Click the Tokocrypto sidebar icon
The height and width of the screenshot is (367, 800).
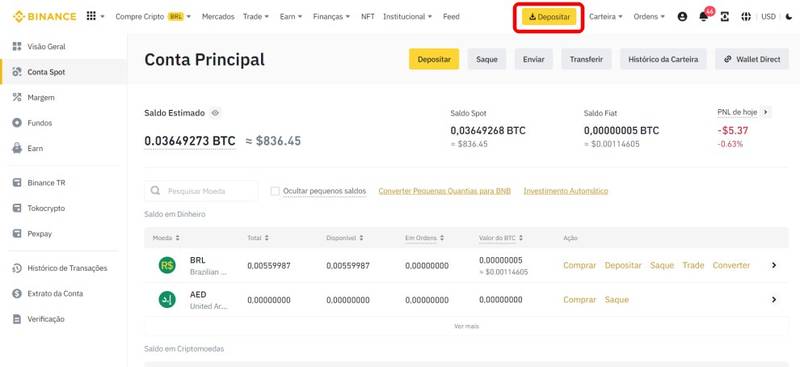[17, 208]
